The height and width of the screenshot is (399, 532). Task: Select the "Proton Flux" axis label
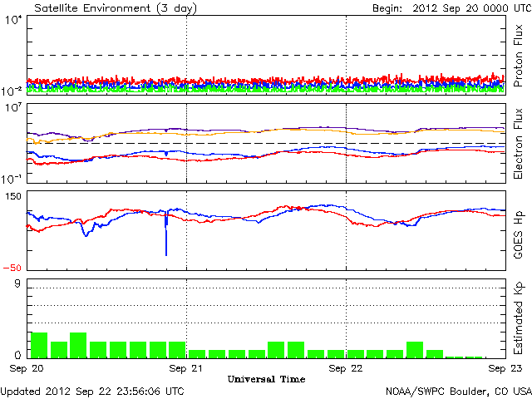pyautogui.click(x=518, y=56)
